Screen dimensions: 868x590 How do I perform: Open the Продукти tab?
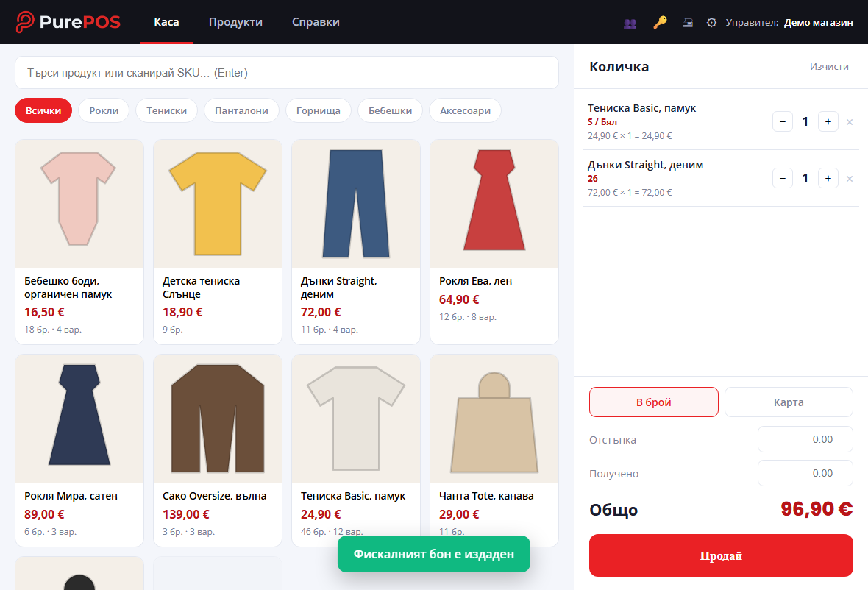click(x=235, y=22)
